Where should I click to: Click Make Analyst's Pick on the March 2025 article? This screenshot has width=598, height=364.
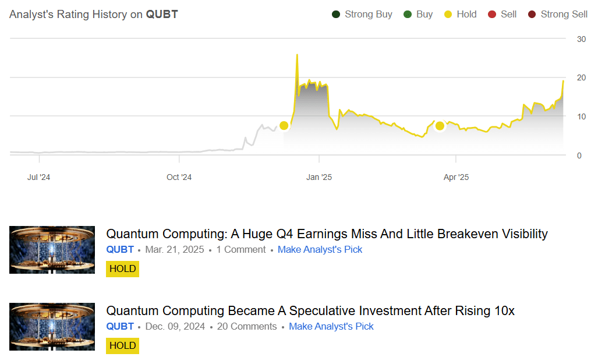pos(320,249)
